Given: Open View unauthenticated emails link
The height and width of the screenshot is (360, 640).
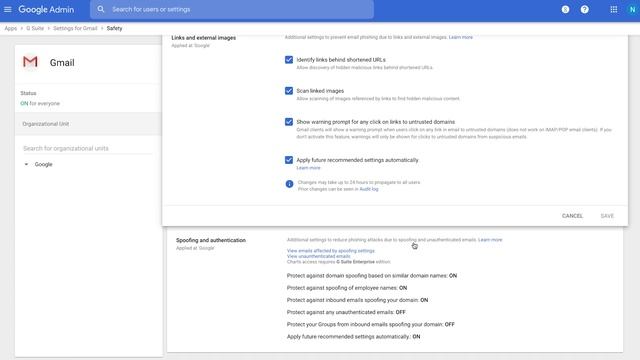Looking at the screenshot, I should tap(318, 256).
